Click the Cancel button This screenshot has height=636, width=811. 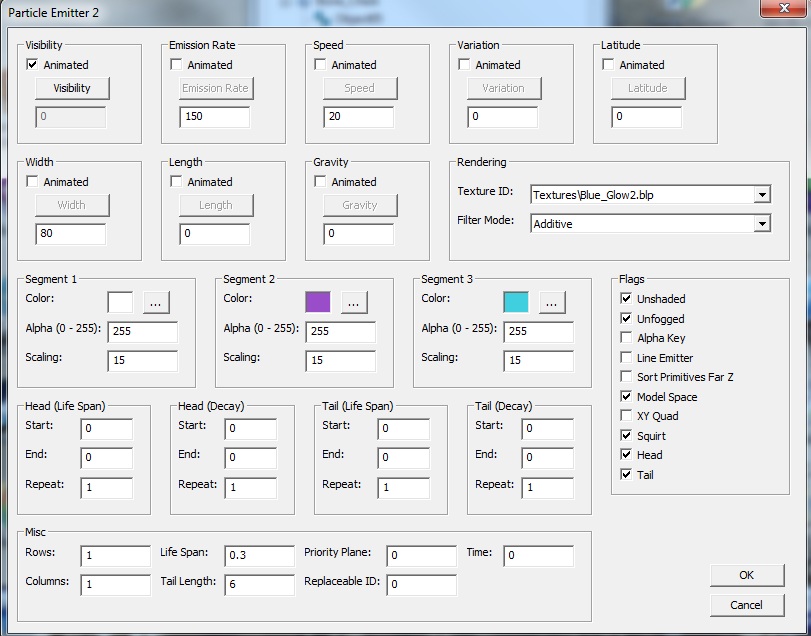pyautogui.click(x=746, y=605)
